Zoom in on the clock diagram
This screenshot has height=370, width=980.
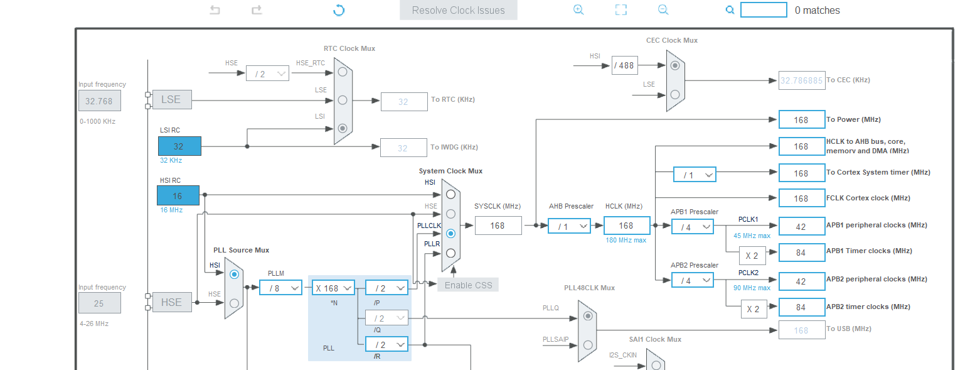(578, 10)
